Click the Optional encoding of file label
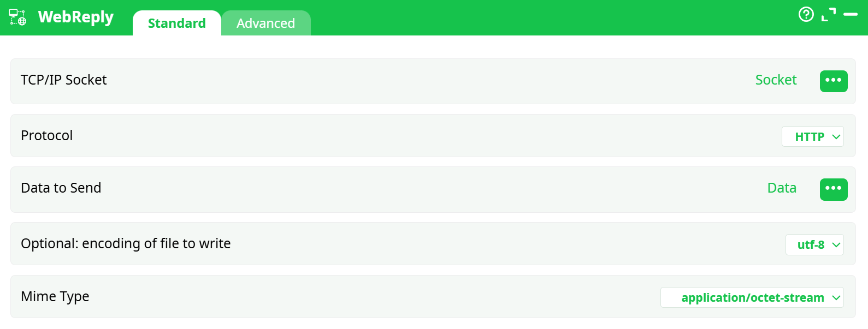Image resolution: width=868 pixels, height=329 pixels. point(126,243)
